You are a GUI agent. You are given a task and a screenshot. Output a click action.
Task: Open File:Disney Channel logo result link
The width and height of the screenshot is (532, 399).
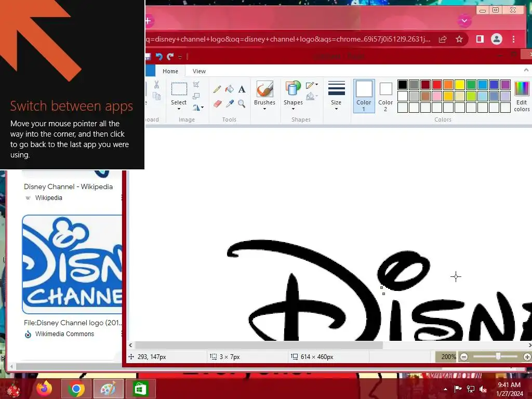(x=73, y=323)
